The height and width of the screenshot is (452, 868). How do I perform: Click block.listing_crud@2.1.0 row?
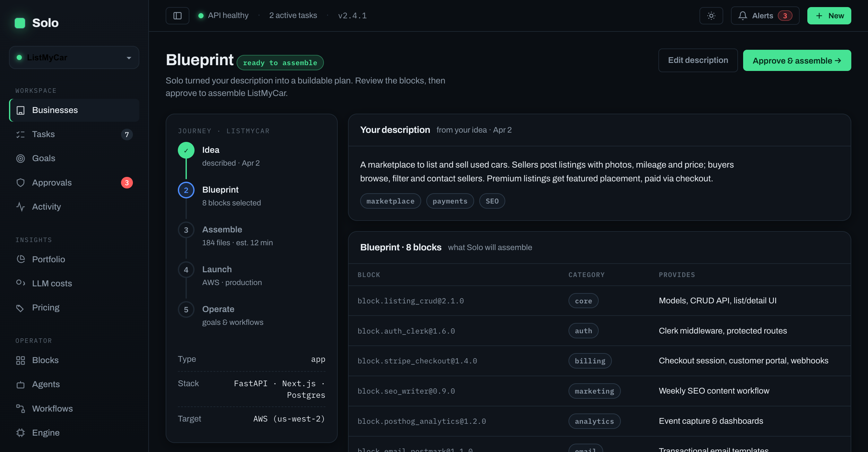[x=599, y=301]
